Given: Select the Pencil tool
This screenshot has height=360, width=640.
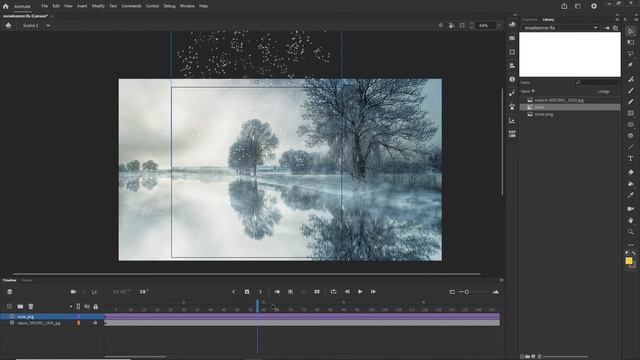Looking at the screenshot, I should [x=631, y=102].
